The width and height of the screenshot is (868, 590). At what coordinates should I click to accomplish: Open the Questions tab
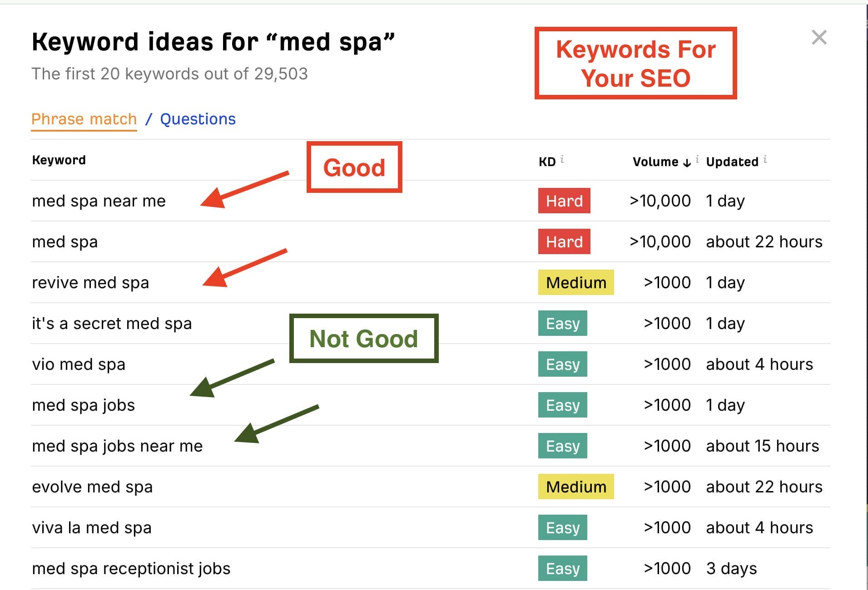[x=198, y=119]
